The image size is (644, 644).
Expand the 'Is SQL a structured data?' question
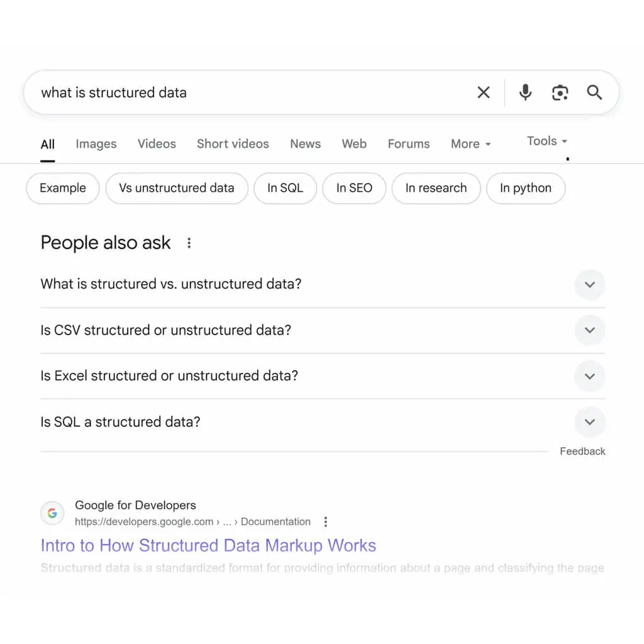590,422
